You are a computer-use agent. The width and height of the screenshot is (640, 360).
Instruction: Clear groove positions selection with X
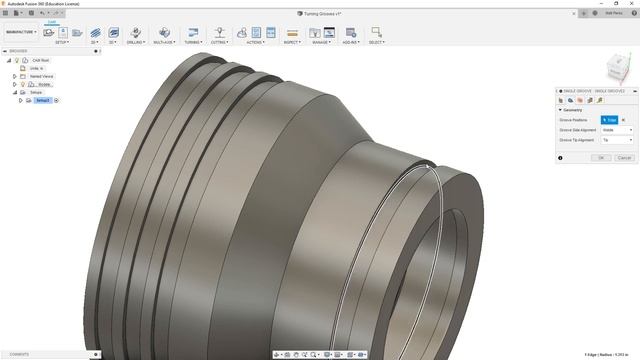623,120
